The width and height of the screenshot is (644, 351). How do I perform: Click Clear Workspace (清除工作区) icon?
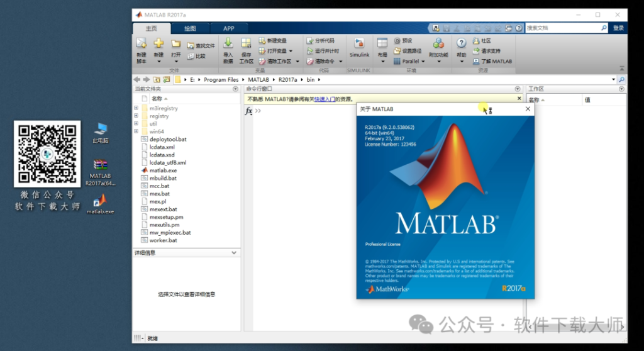coord(262,61)
